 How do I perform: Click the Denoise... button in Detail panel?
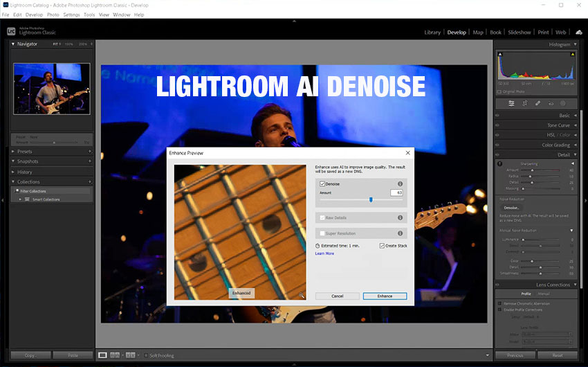point(511,208)
